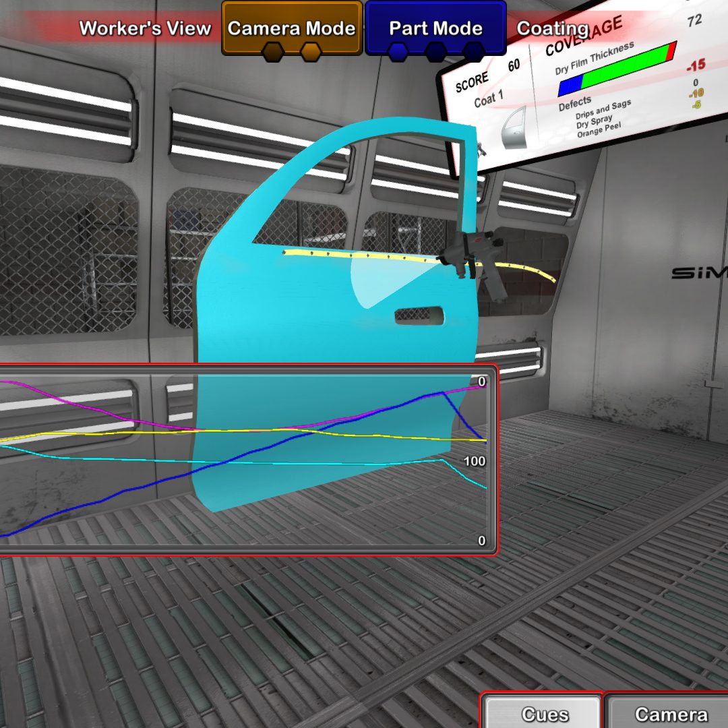Select the middle Part Mode hexagon indicator
728x728 pixels.
(436, 52)
